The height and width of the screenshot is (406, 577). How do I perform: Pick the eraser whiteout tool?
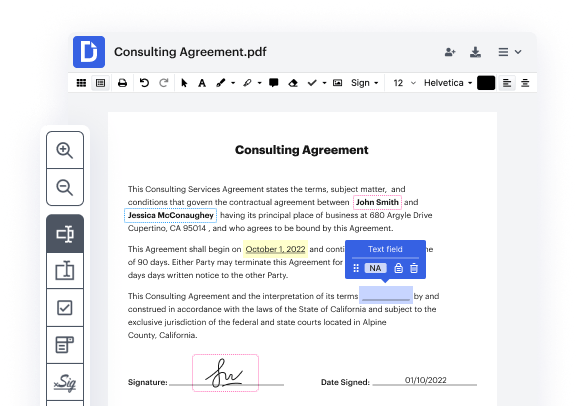tap(293, 83)
